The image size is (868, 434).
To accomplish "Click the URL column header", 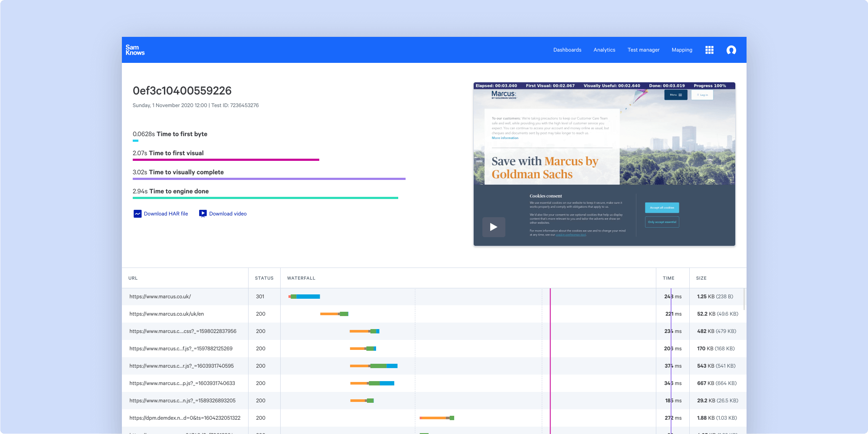I will 133,278.
